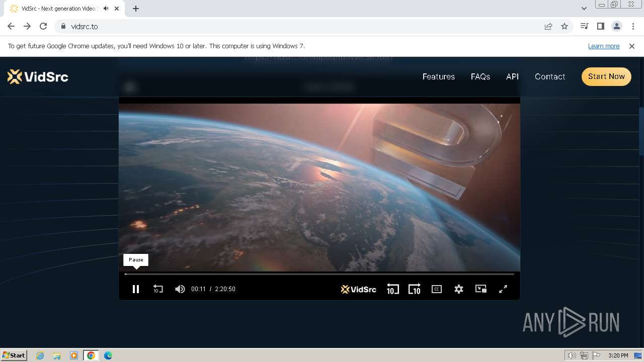Toggle Chrome side panel

[x=600, y=26]
